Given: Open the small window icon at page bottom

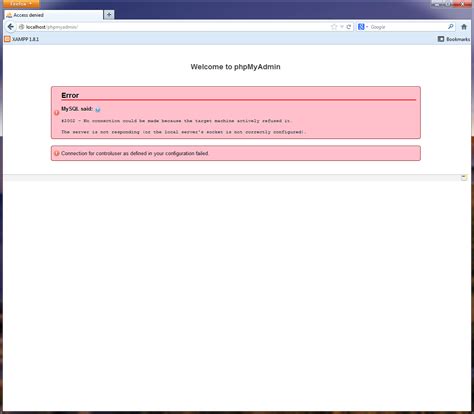Looking at the screenshot, I should (x=464, y=178).
